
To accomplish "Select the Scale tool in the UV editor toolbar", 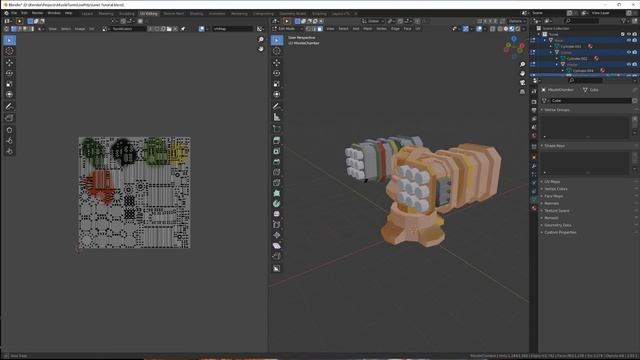I will [9, 84].
